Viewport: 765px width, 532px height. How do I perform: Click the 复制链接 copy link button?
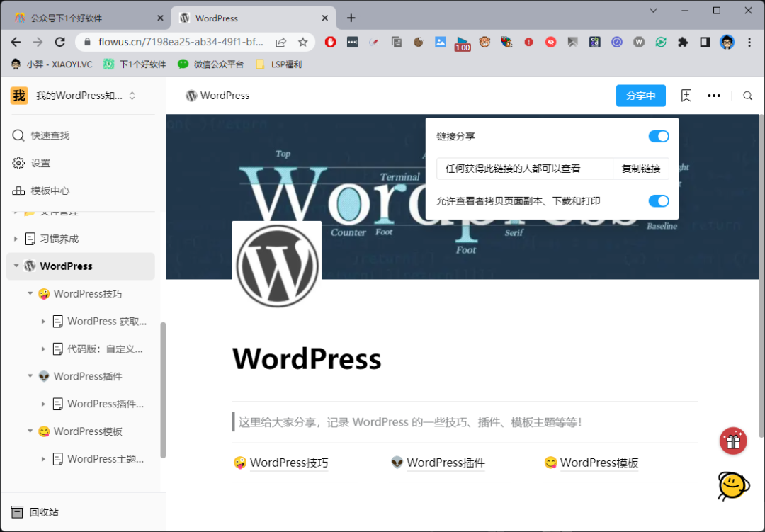click(x=640, y=169)
